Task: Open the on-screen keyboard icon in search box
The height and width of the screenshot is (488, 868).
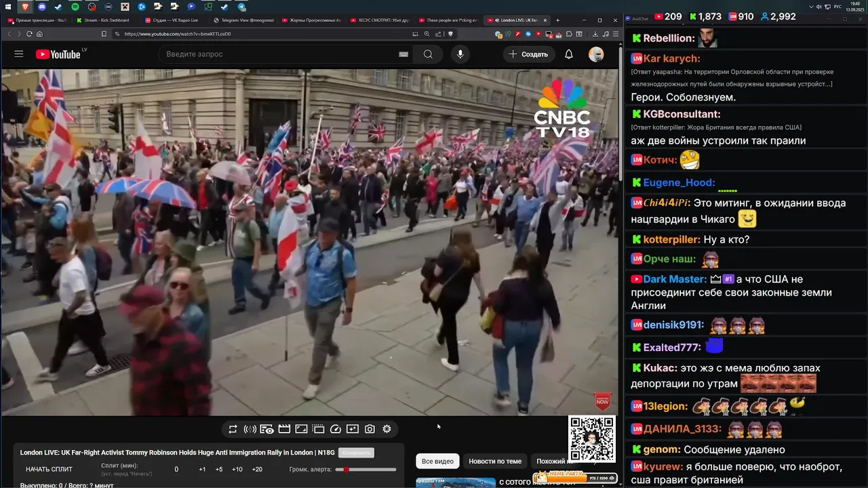Action: [x=403, y=54]
